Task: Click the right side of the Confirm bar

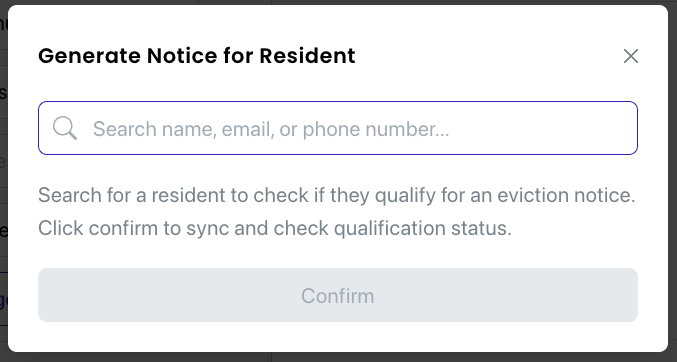Action: click(561, 295)
